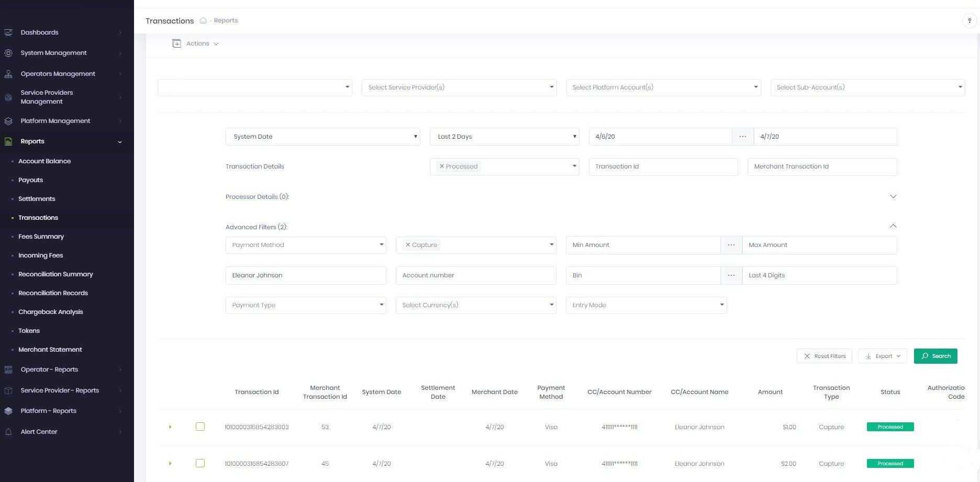
Task: Remove the Processed status filter tag
Action: pyautogui.click(x=442, y=166)
